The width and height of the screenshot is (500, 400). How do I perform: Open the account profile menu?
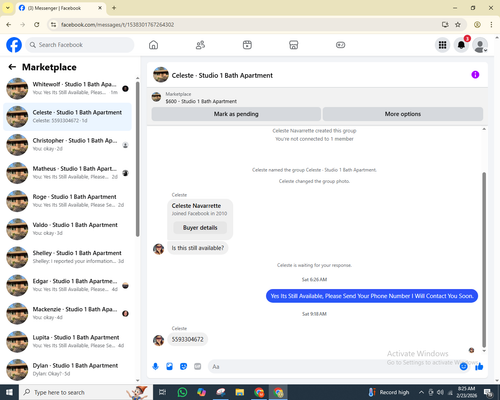coord(480,45)
